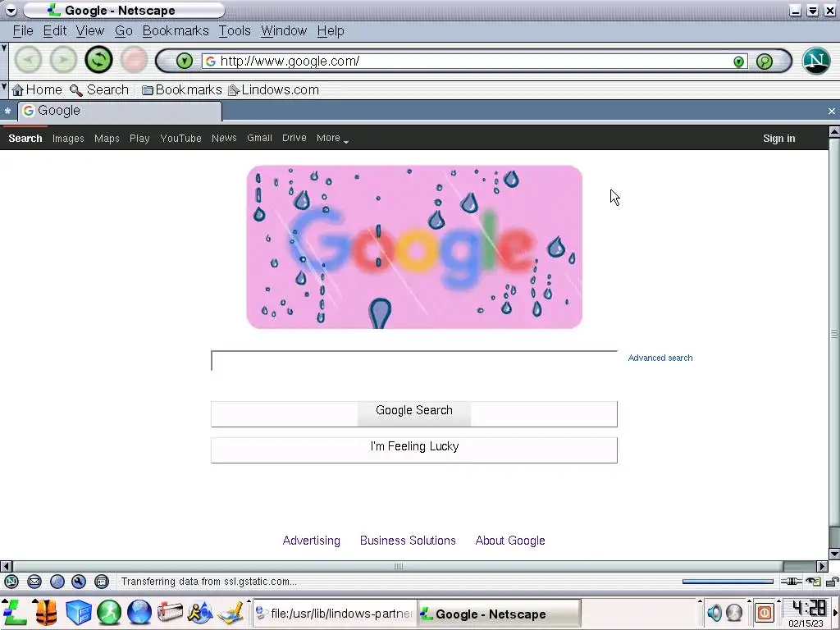The image size is (840, 630).
Task: Click the orange life vest icon in taskbar
Action: click(x=46, y=612)
